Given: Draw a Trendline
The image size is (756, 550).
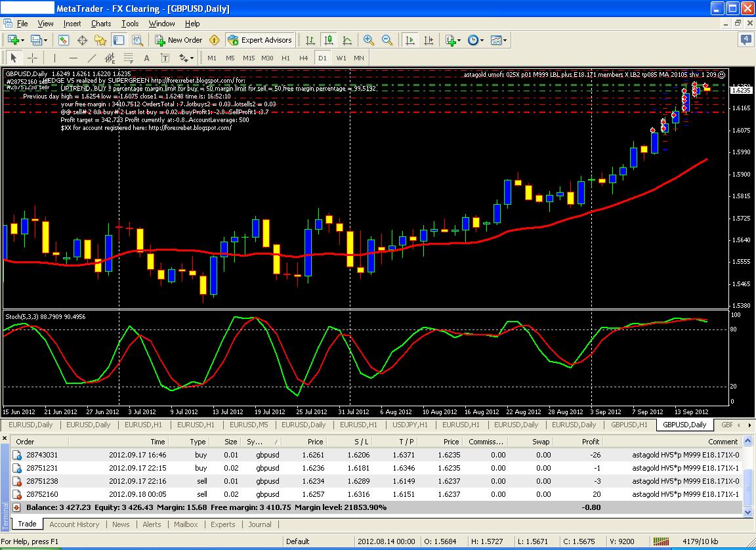Looking at the screenshot, I should (x=92, y=58).
